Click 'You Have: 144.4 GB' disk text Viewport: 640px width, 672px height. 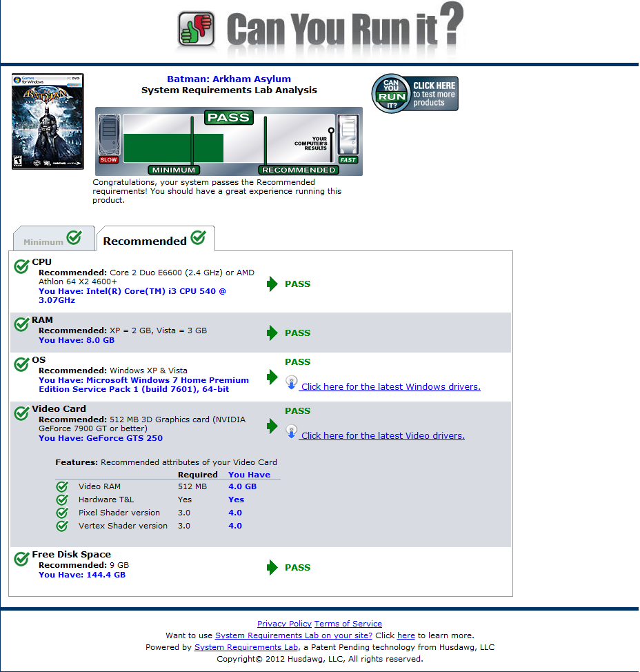pyautogui.click(x=82, y=575)
